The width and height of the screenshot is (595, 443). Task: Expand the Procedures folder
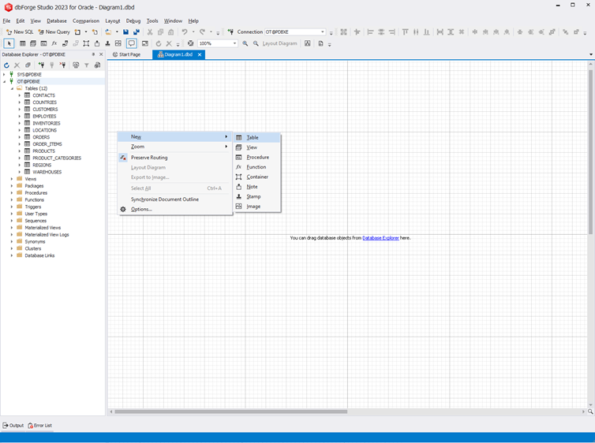(x=12, y=193)
